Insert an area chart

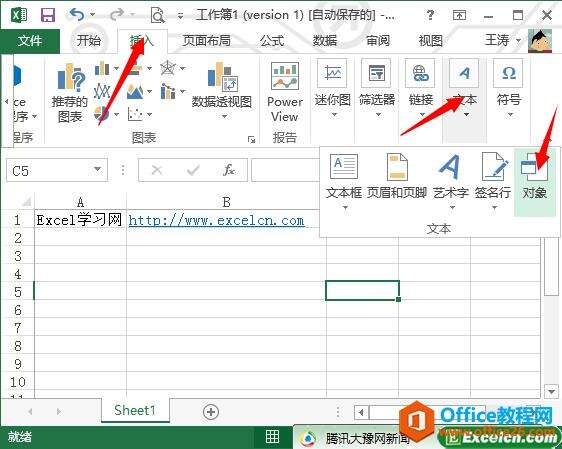click(x=135, y=91)
